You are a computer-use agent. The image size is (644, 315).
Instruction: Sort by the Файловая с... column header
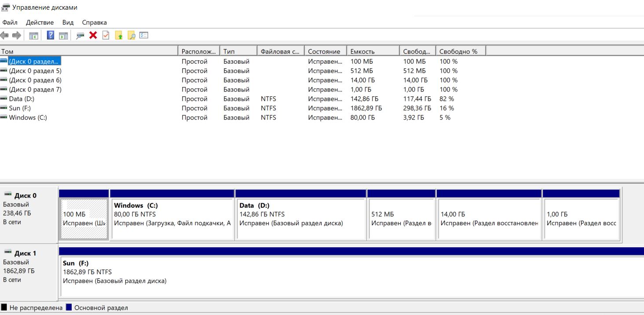point(281,51)
